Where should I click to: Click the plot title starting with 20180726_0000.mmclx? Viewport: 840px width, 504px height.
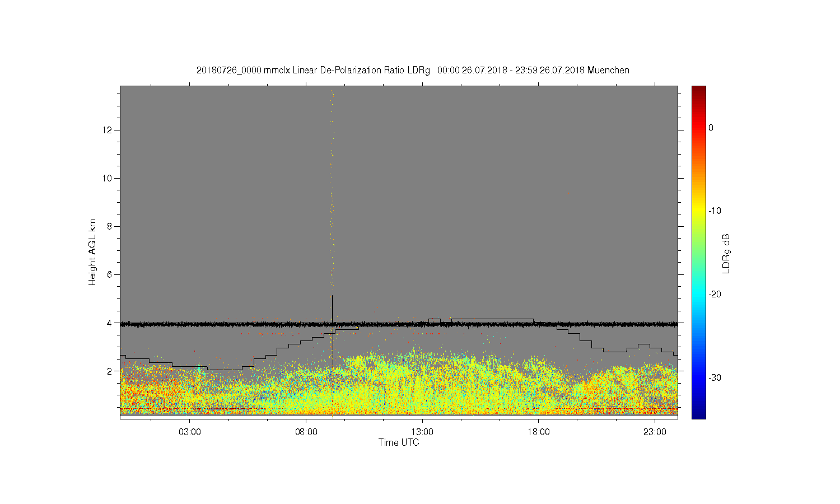point(413,71)
